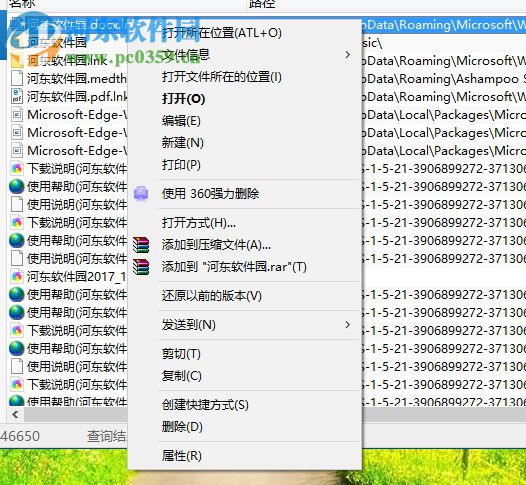This screenshot has width=526, height=485.
Task: Click the 360强力删除 icon in context menu
Action: 141,193
